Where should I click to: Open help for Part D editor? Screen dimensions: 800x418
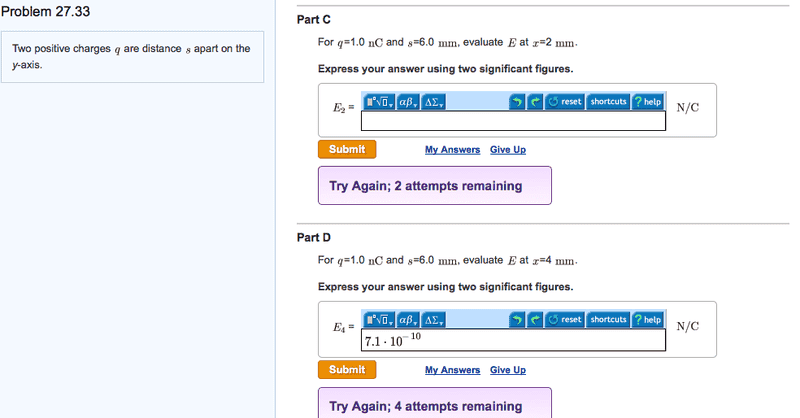click(x=648, y=320)
